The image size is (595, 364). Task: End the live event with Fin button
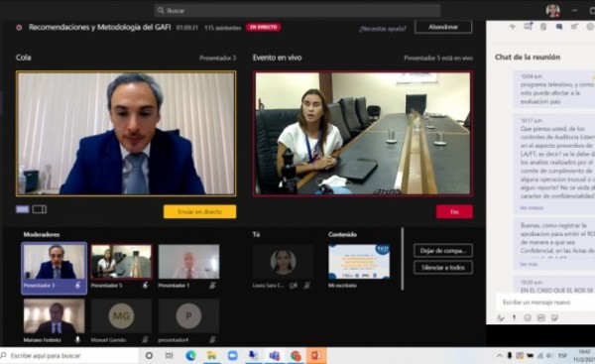(x=454, y=212)
